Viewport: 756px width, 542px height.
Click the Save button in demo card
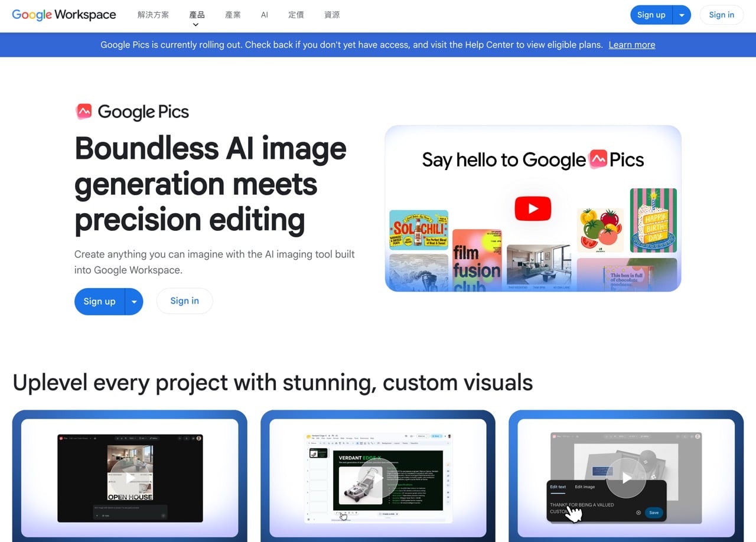pos(654,512)
